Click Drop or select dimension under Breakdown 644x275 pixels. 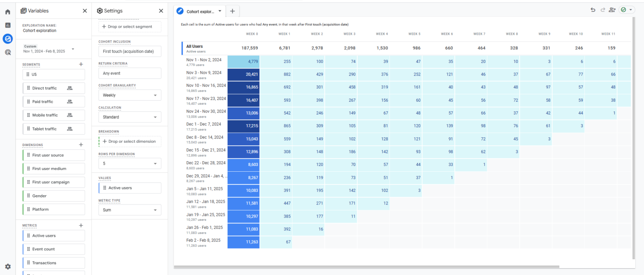130,141
